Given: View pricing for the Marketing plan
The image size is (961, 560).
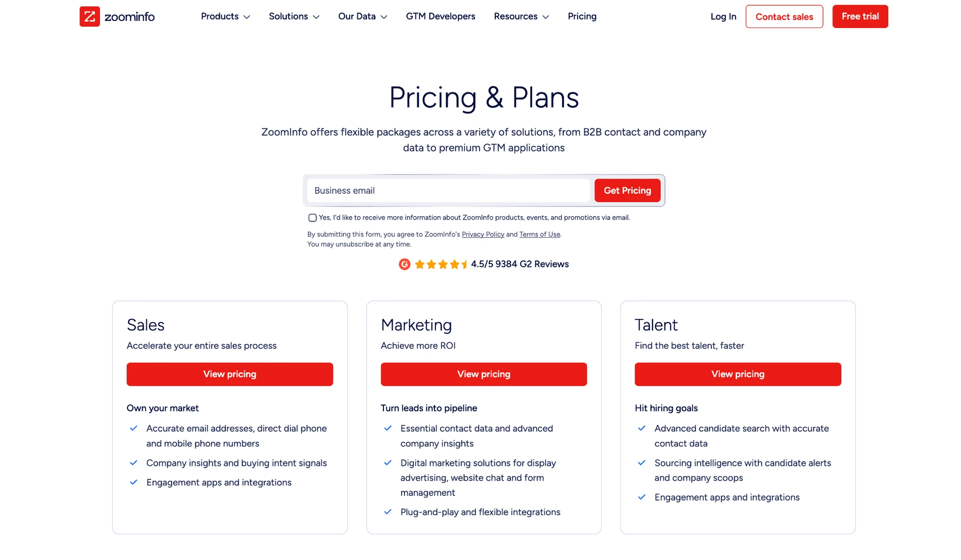Looking at the screenshot, I should tap(484, 374).
